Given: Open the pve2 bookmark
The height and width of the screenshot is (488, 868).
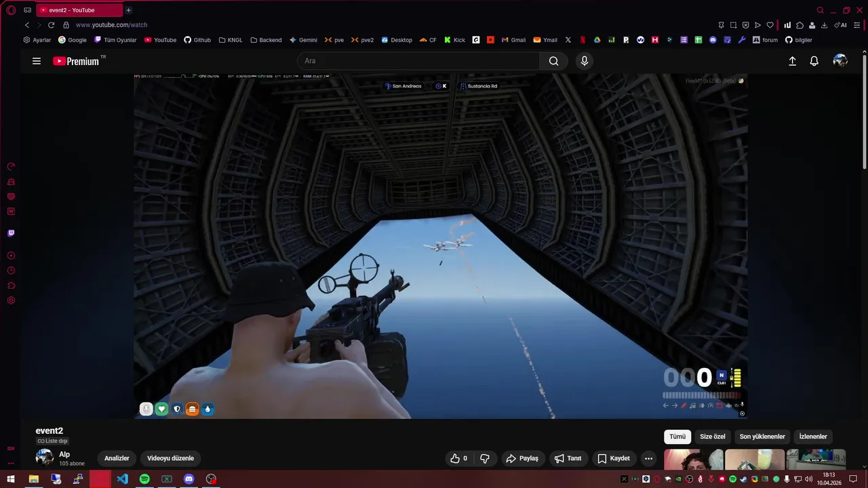Looking at the screenshot, I should (x=363, y=40).
